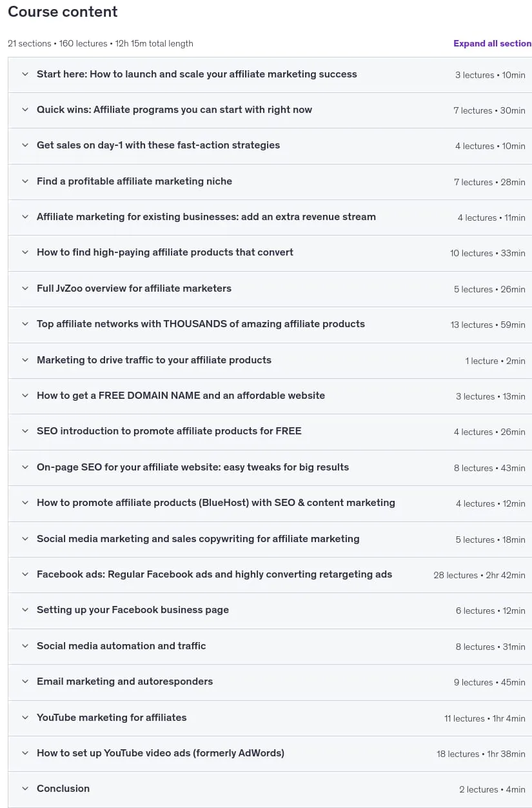Click chevron next to 'Email marketing and autoresponders'
The height and width of the screenshot is (808, 532).
[x=25, y=682]
